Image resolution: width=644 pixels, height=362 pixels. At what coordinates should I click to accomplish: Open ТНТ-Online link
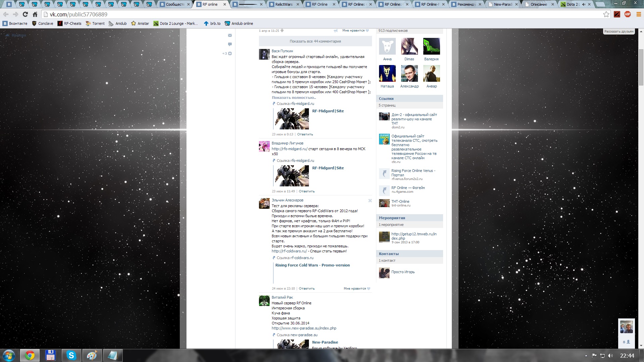coord(400,201)
